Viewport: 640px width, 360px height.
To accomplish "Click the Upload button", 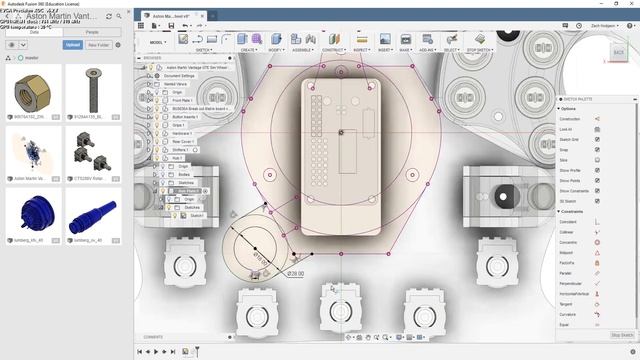I will pos(73,45).
